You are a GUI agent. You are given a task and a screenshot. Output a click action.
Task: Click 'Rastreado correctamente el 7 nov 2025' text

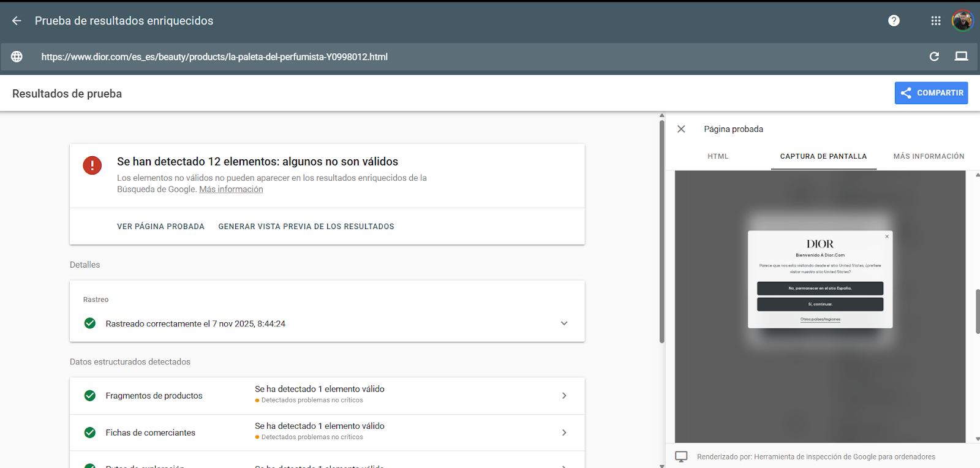click(195, 323)
